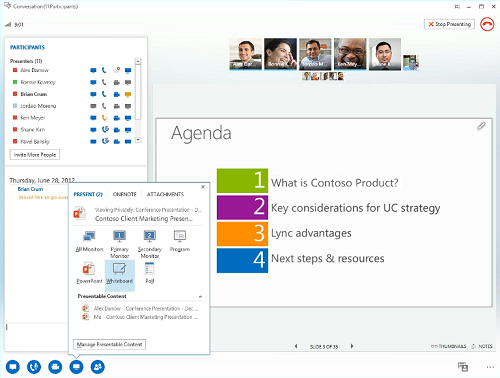Click Pavel Bansky's IM icon

(x=93, y=142)
